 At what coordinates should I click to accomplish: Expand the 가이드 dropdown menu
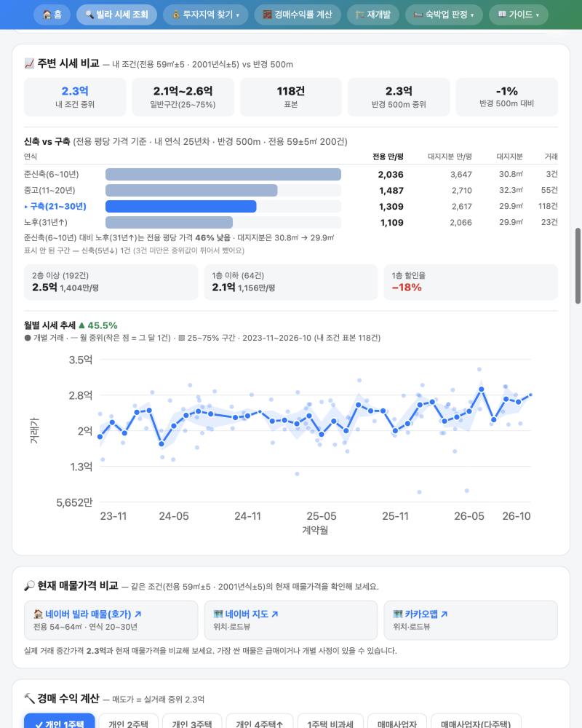(x=519, y=15)
